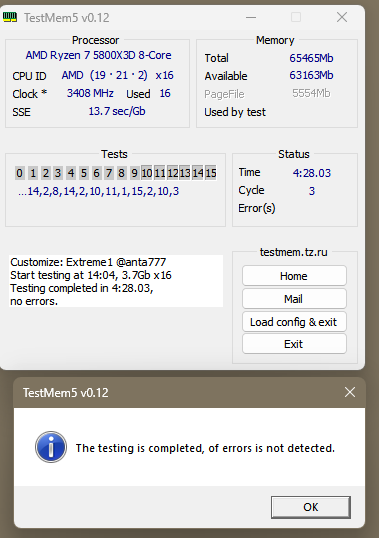Screen dimensions: 379x538
Task: Select test box number 4
Action: point(71,173)
